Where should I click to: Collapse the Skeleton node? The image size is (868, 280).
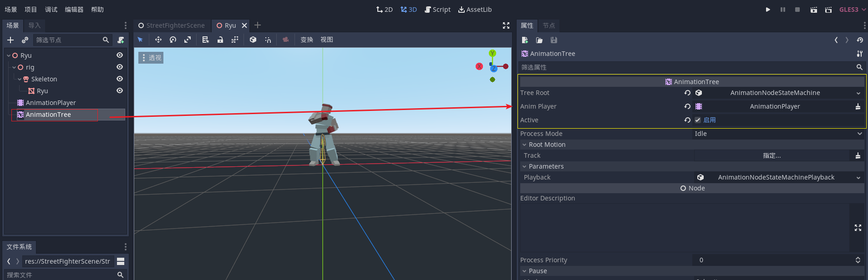(x=20, y=79)
